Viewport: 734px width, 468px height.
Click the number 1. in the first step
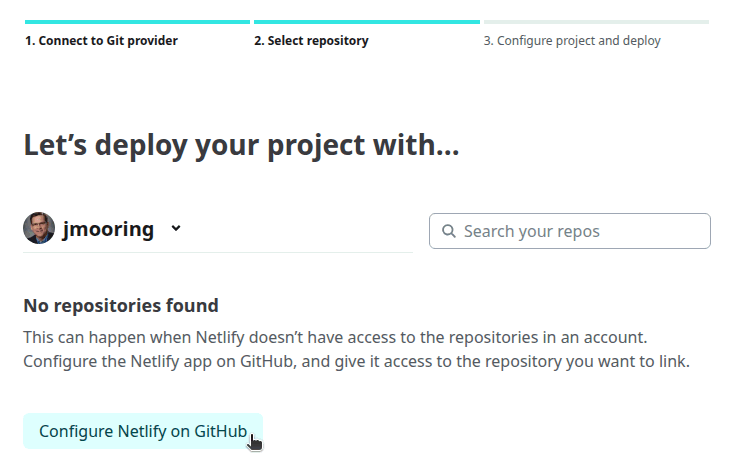tap(30, 41)
